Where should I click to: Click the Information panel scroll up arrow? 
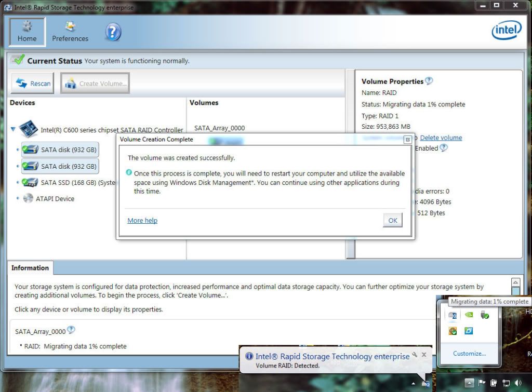coord(515,282)
